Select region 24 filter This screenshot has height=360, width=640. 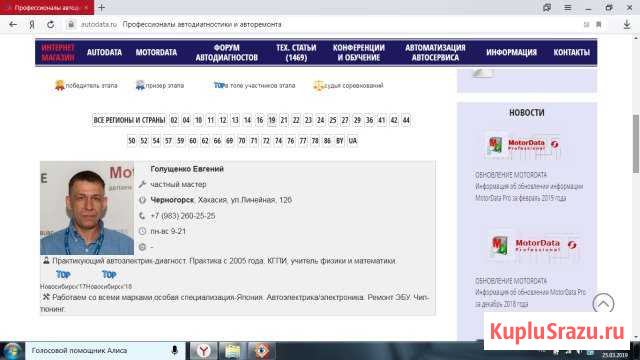point(320,120)
